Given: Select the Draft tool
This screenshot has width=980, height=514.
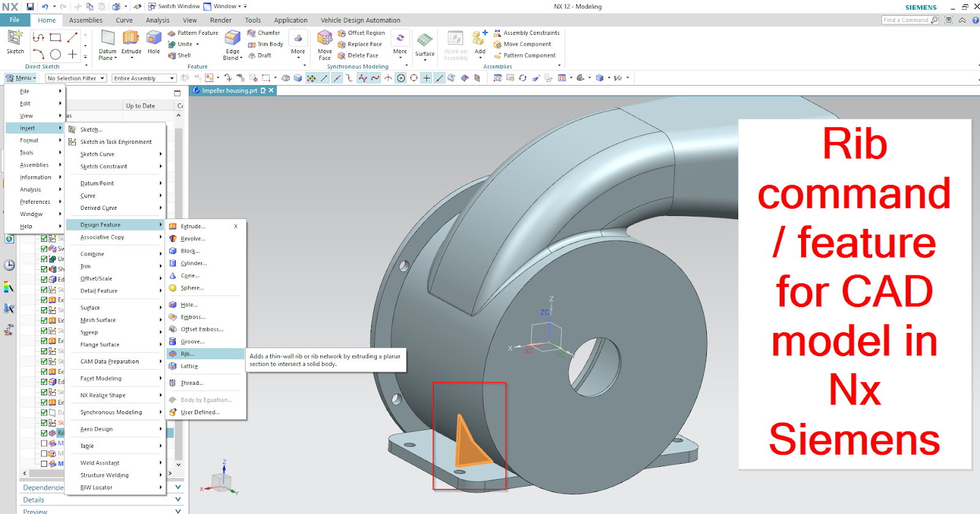Looking at the screenshot, I should pyautogui.click(x=260, y=55).
